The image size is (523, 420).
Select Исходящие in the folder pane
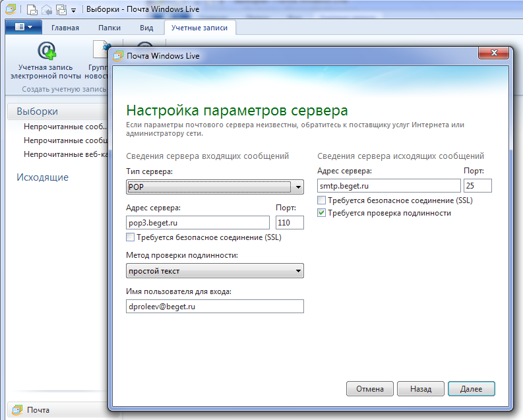(x=42, y=177)
